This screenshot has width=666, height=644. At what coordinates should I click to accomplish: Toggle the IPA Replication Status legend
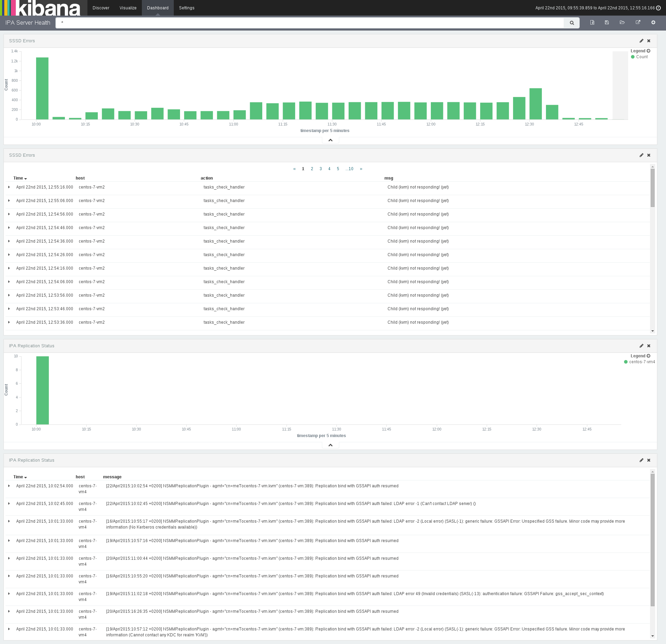648,356
